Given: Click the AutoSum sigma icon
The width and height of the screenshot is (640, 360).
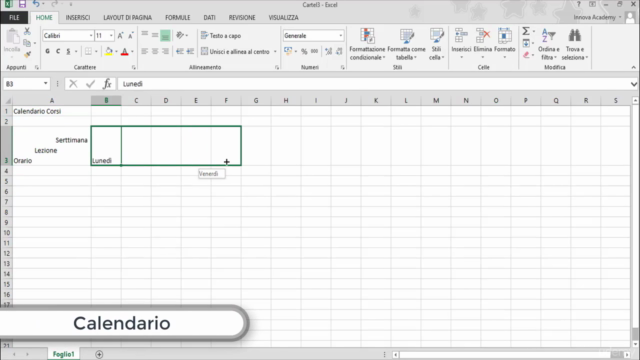Looking at the screenshot, I should click(526, 31).
